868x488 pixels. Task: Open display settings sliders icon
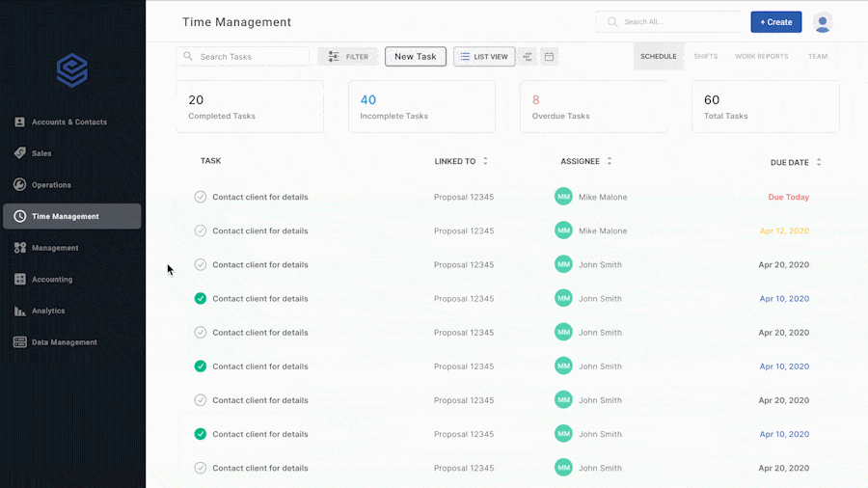(x=528, y=57)
